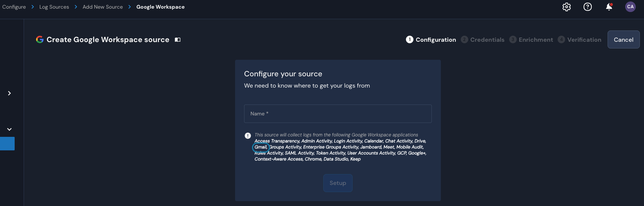The height and width of the screenshot is (206, 644).
Task: Click the help question mark icon
Action: [x=588, y=7]
